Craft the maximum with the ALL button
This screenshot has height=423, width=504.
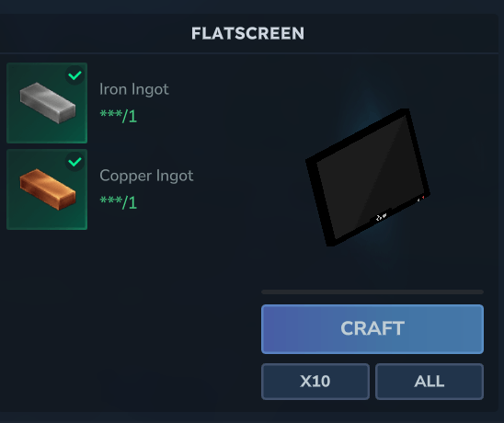tap(430, 382)
